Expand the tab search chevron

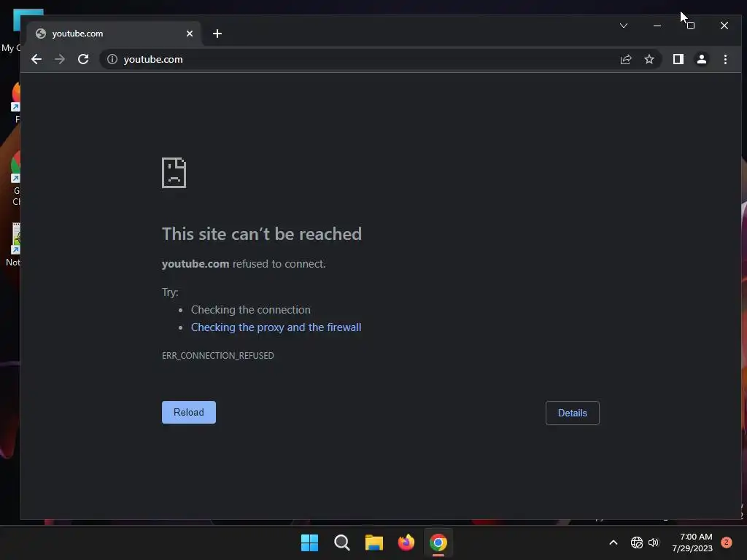point(624,26)
